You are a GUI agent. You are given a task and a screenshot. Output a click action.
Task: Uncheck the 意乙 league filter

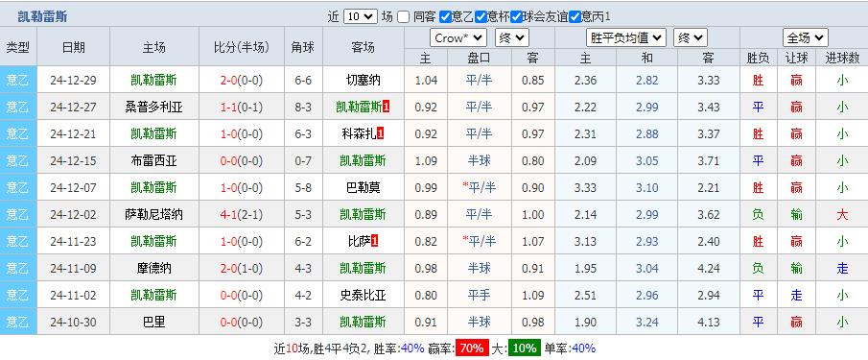pos(445,17)
